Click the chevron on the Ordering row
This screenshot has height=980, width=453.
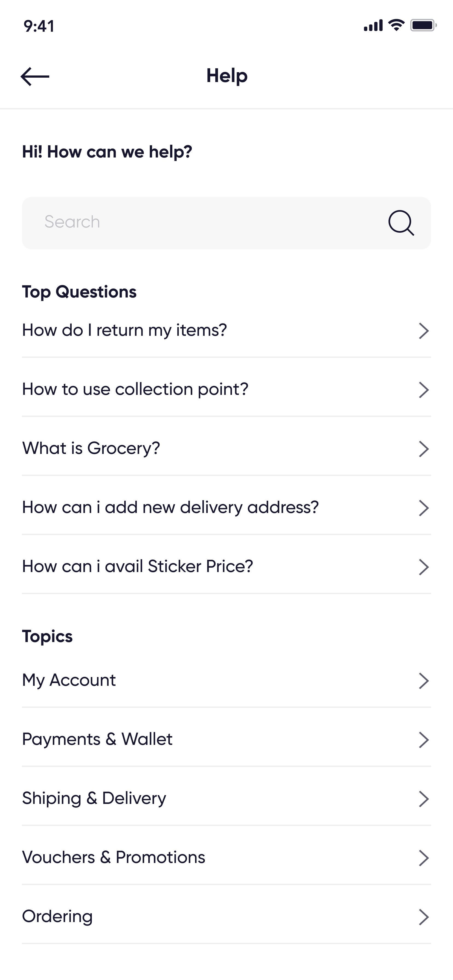[x=424, y=917]
